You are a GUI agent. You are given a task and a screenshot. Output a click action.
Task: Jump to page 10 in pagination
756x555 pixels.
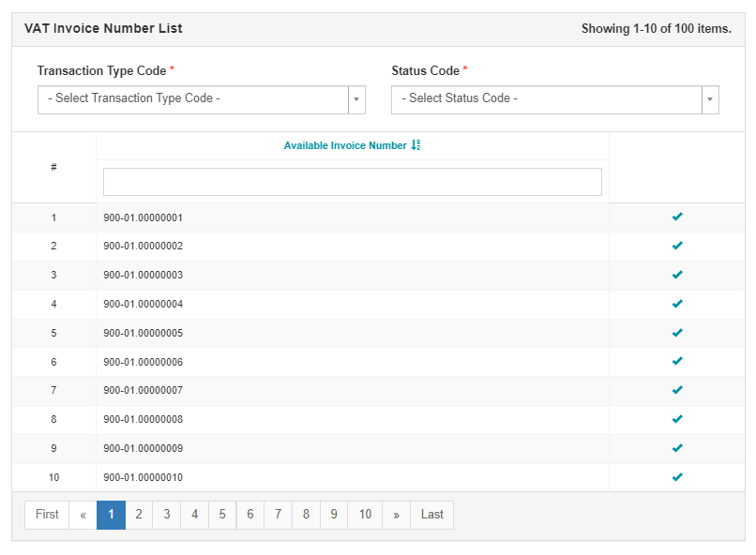point(365,515)
